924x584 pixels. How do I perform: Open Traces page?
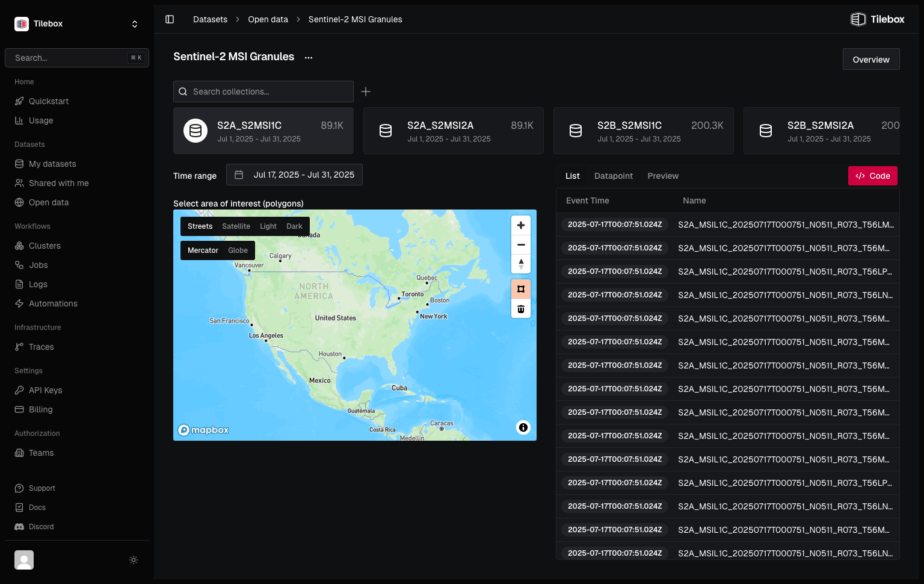[77, 347]
